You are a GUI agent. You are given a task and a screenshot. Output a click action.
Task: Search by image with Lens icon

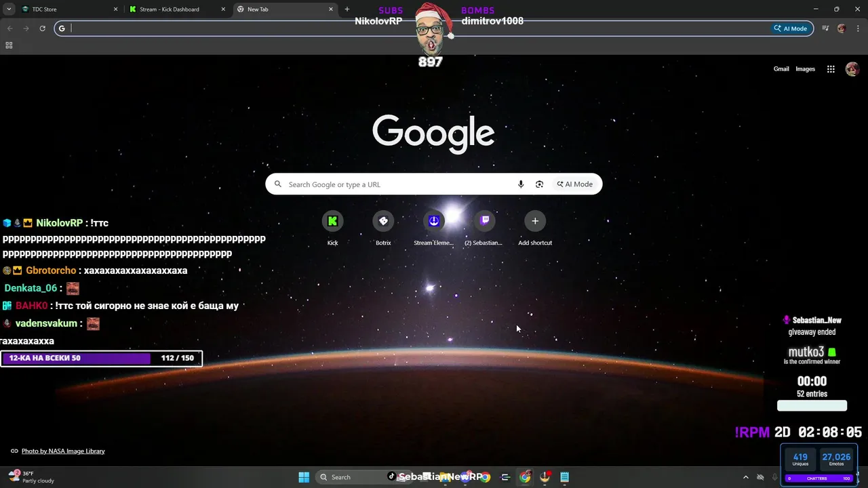click(x=540, y=184)
